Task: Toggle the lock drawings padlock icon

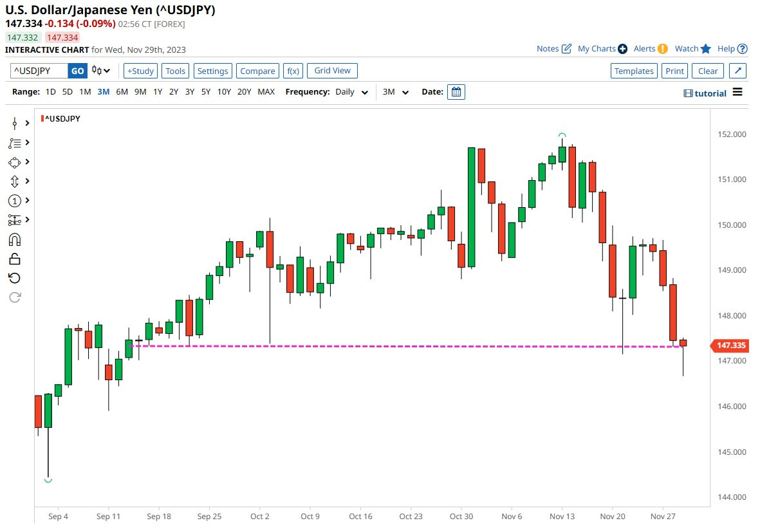Action: [15, 259]
